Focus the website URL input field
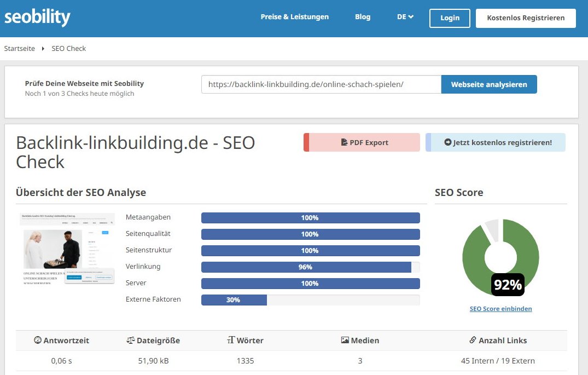The width and height of the screenshot is (588, 375). pos(321,84)
